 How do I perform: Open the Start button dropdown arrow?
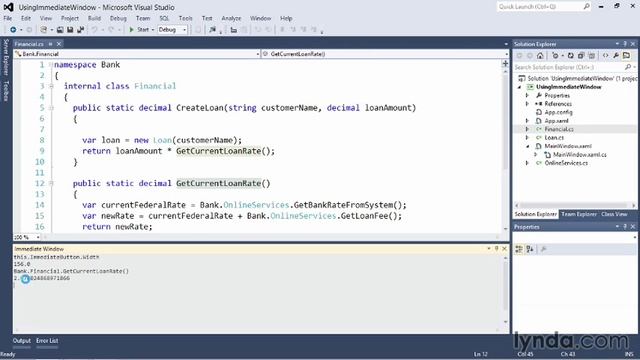coord(153,30)
